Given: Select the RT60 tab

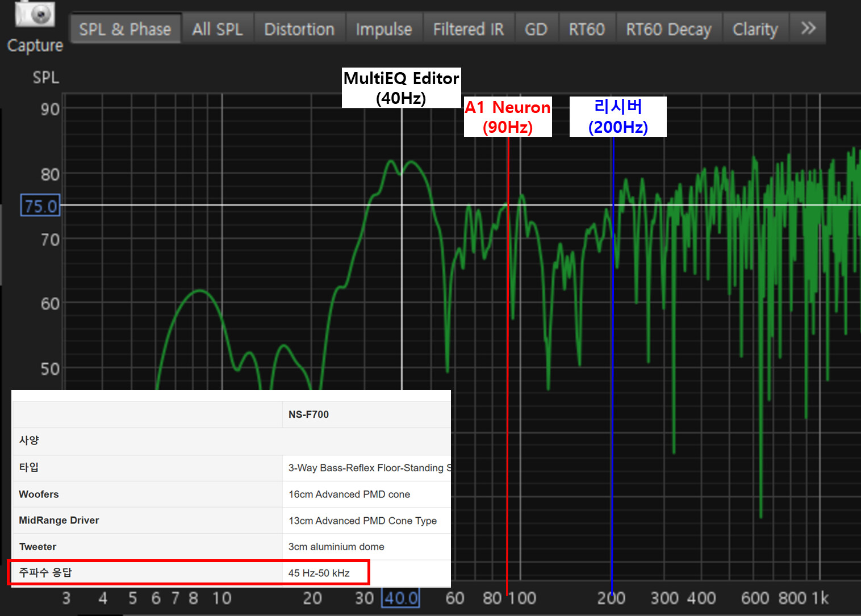Looking at the screenshot, I should click(587, 29).
